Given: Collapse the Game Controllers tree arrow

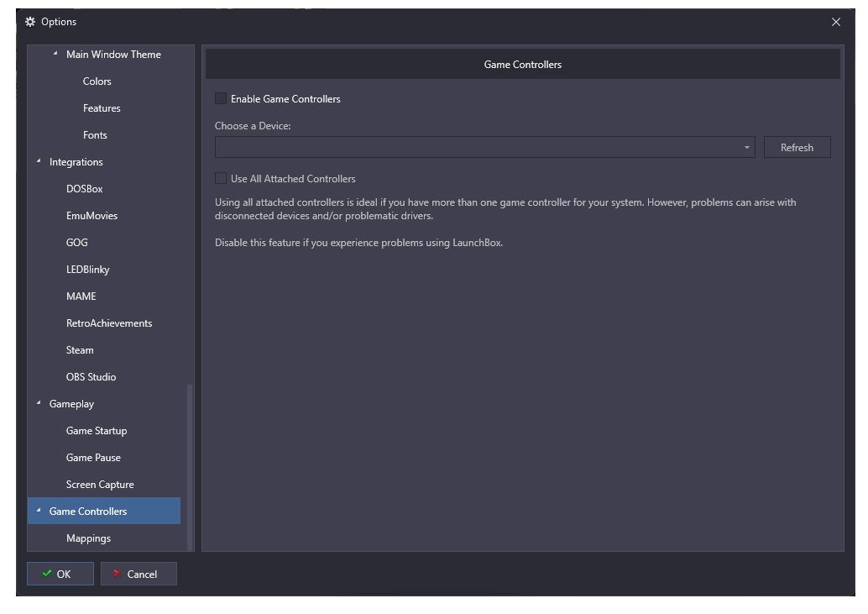Looking at the screenshot, I should tap(39, 512).
